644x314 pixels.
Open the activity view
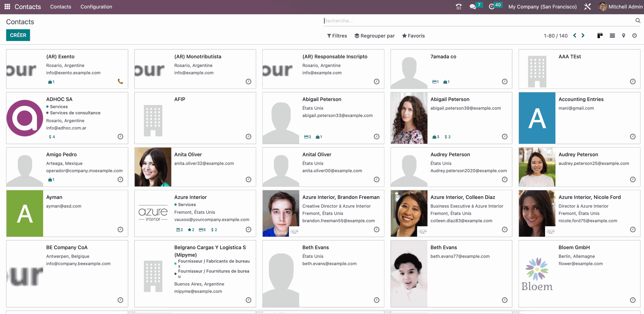point(635,36)
